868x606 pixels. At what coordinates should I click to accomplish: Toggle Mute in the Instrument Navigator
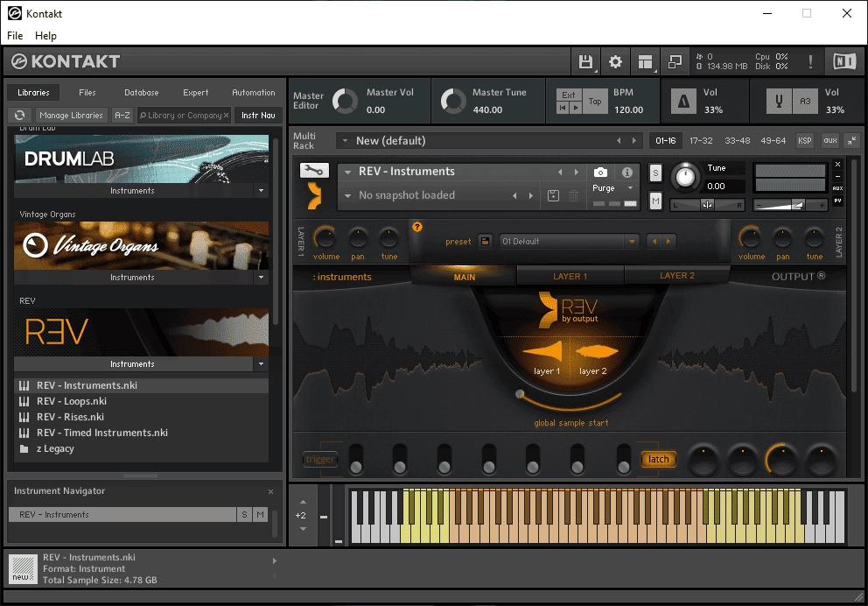pyautogui.click(x=260, y=515)
